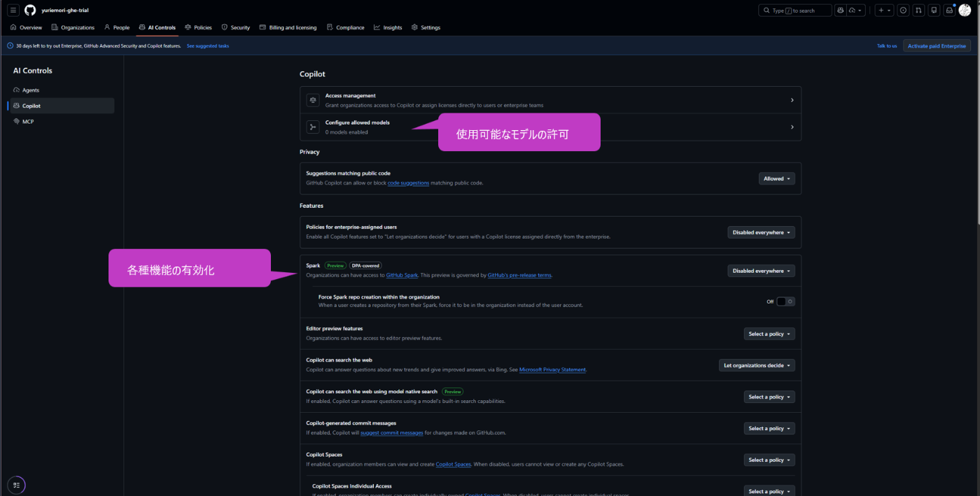Open Suggestions matching public code Allowed dropdown

(777, 178)
